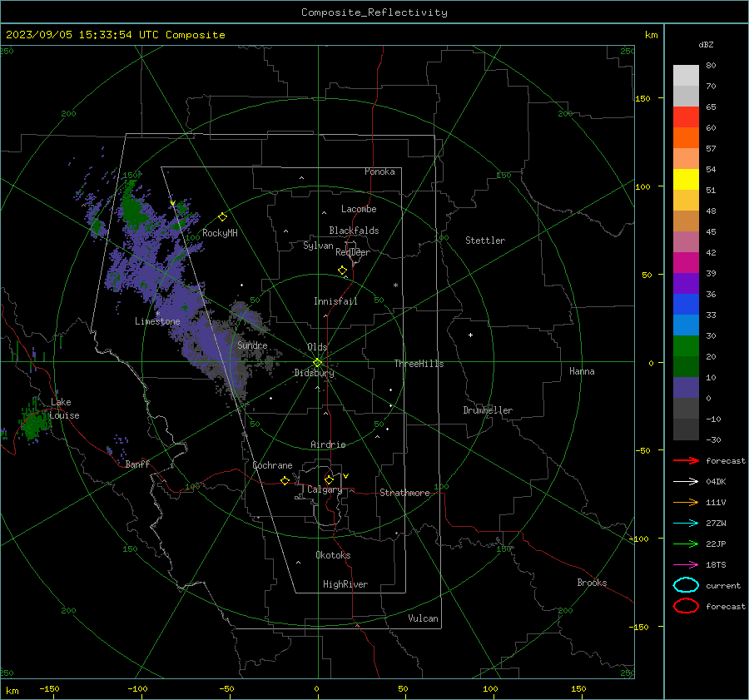Click the RedDeer city label
This screenshot has height=700, width=749.
pos(353,252)
